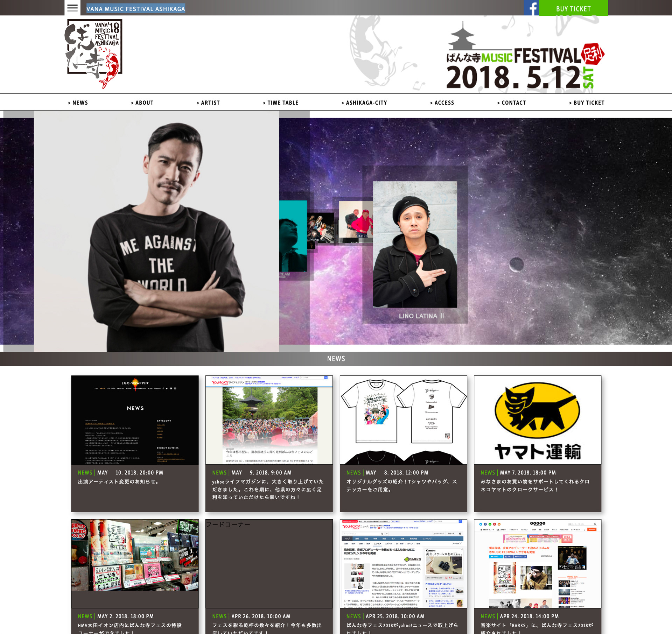Open the TIME TABLE menu item
Screen dimensions: 672x634
281,103
